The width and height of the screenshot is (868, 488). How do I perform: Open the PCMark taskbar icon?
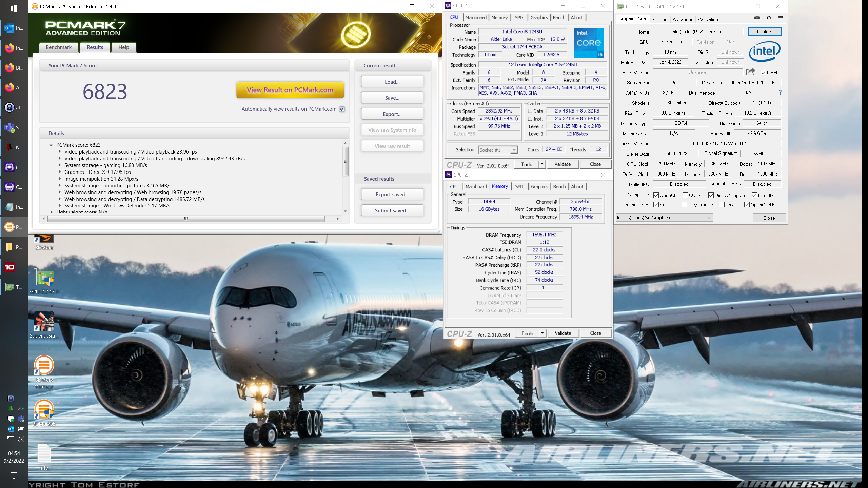[x=14, y=227]
